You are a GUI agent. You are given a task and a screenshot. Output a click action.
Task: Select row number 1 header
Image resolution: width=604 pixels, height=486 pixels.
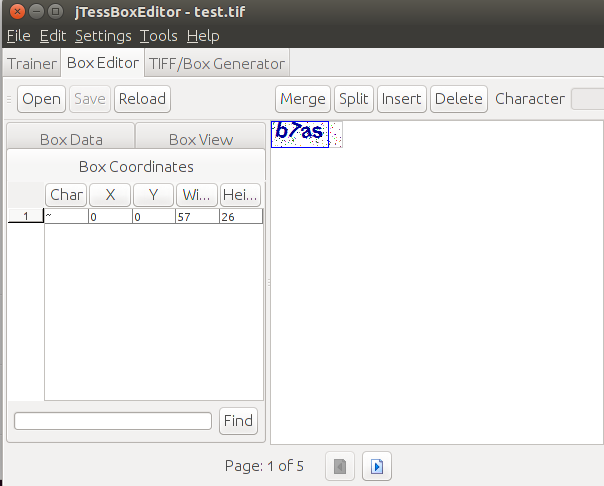pyautogui.click(x=25, y=216)
